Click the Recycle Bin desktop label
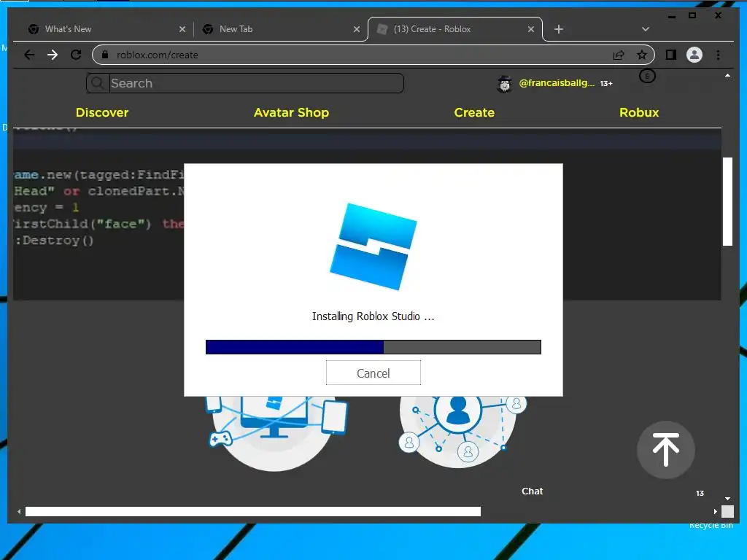 tap(711, 525)
